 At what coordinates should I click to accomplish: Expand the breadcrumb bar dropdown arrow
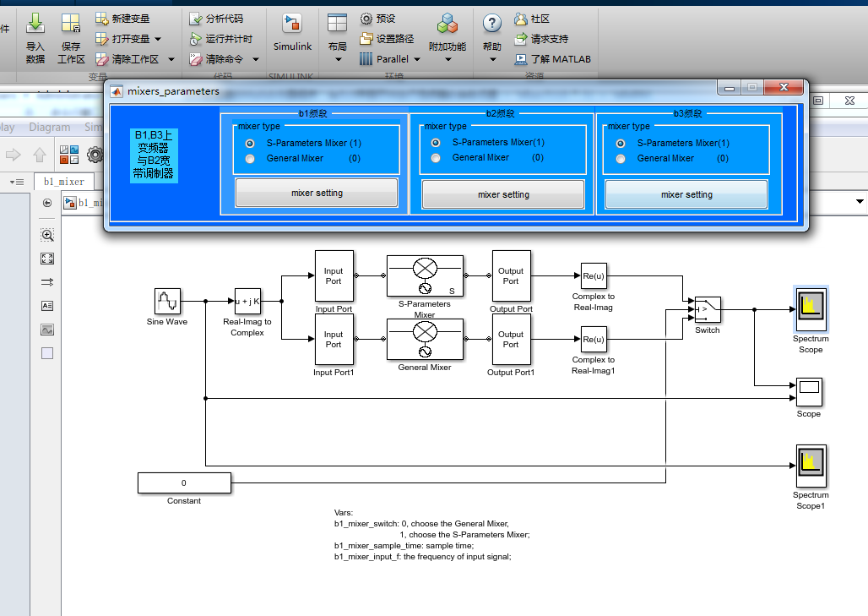coord(860,201)
